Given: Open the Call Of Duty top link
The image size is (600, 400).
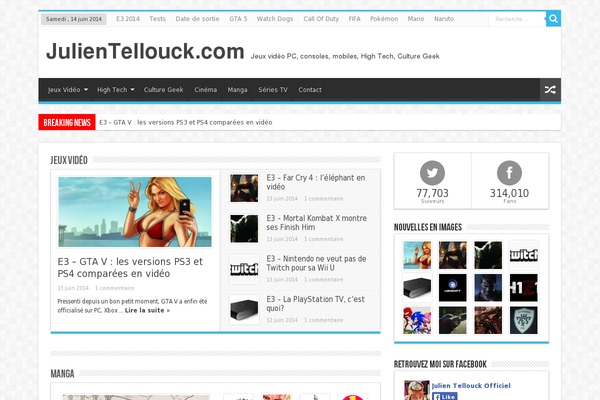Looking at the screenshot, I should [x=321, y=19].
